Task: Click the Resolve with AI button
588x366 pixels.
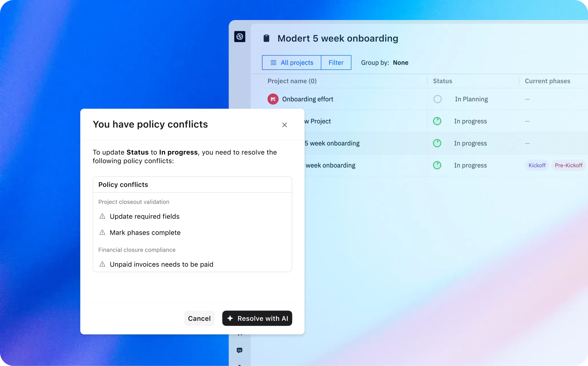Action: pos(257,318)
